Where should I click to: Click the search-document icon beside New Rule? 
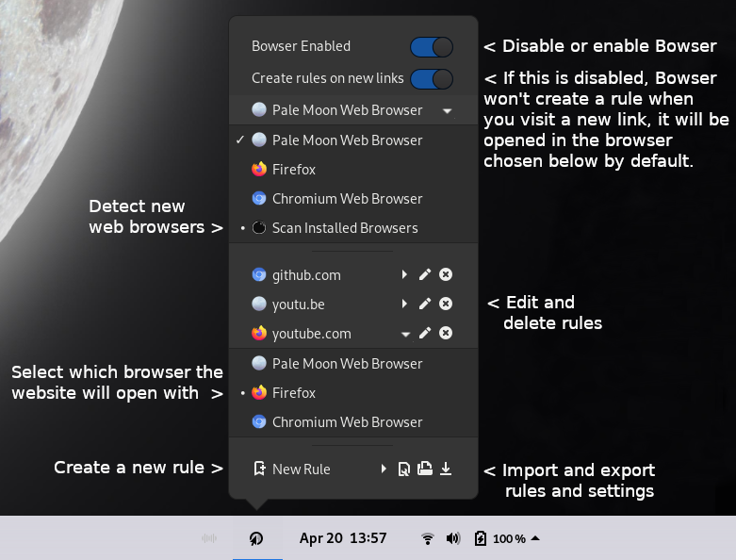[403, 469]
